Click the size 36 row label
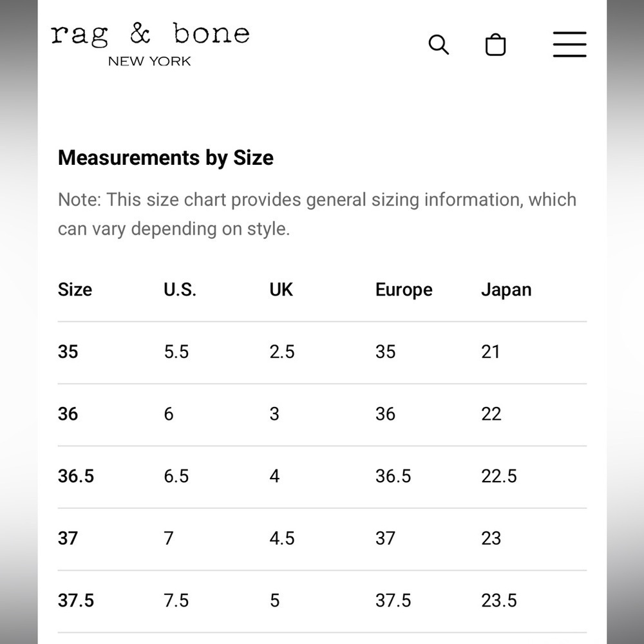Screen dimensions: 644x644 68,413
